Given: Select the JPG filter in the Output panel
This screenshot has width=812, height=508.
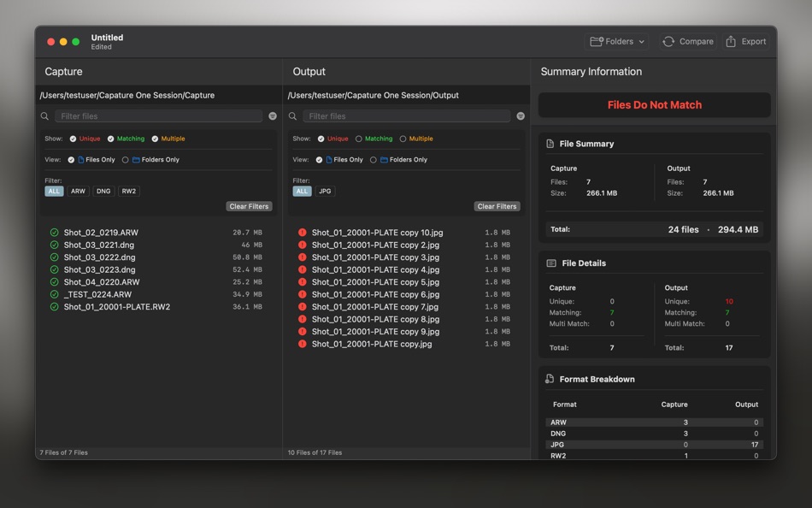Looking at the screenshot, I should 327,191.
